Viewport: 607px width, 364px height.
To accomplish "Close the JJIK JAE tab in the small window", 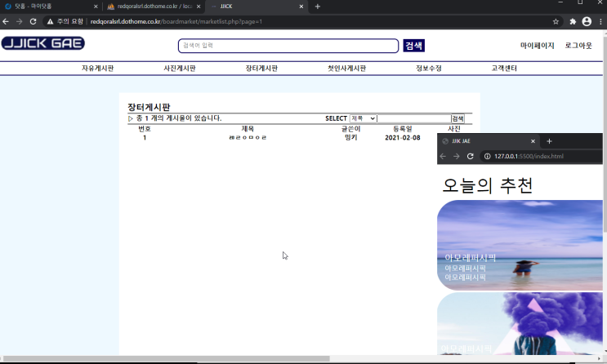I will (533, 141).
